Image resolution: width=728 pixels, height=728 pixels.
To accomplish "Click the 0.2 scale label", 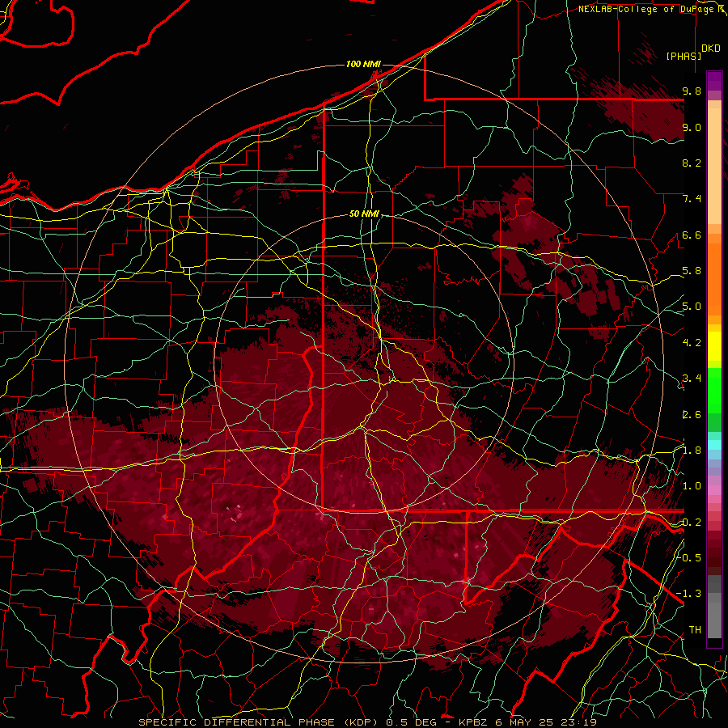I will click(x=692, y=523).
